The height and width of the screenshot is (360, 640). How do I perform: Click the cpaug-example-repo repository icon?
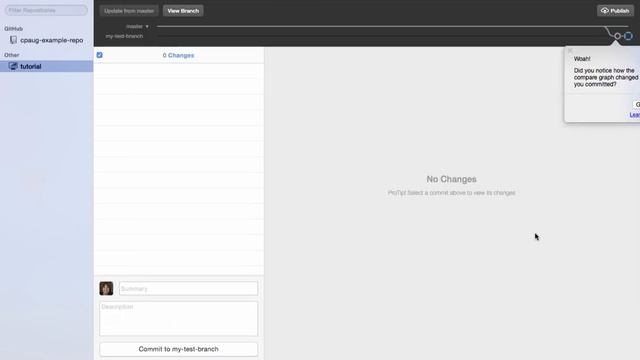click(x=13, y=40)
